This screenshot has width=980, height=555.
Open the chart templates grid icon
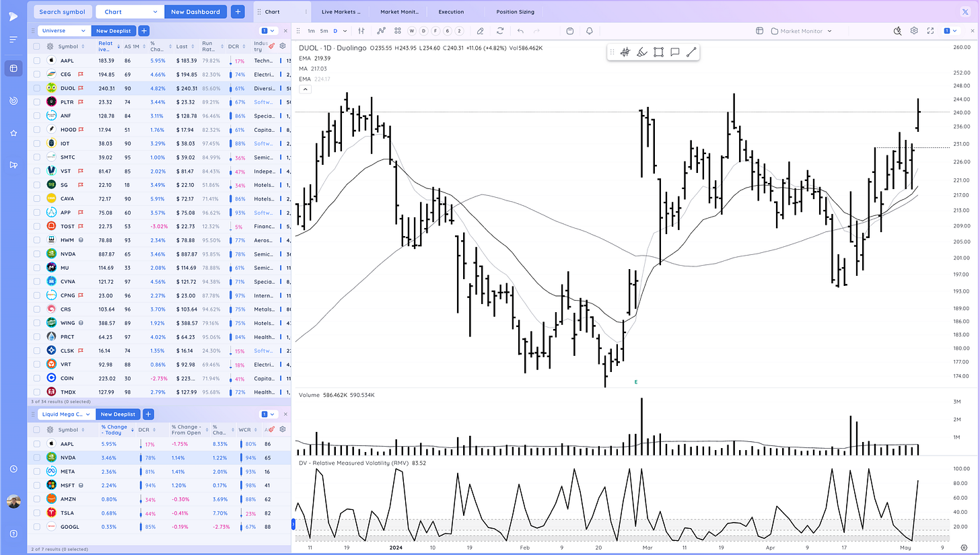click(x=398, y=31)
